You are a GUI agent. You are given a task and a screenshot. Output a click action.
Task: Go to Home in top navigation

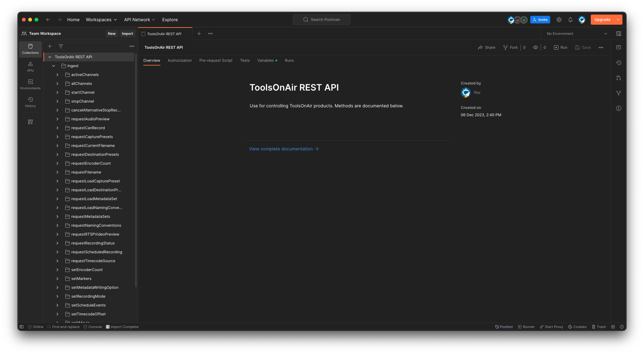tap(73, 20)
